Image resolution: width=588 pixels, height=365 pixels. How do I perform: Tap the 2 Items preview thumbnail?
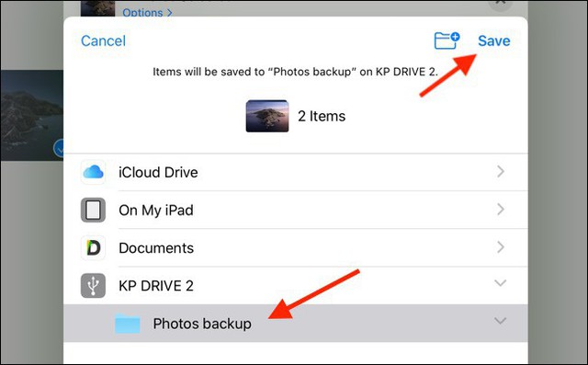tap(267, 116)
